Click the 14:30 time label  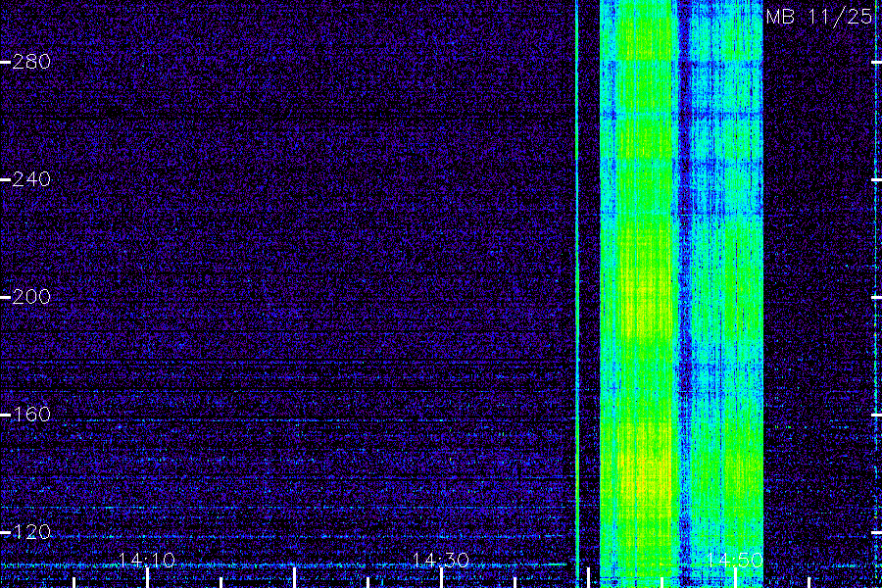click(440, 560)
